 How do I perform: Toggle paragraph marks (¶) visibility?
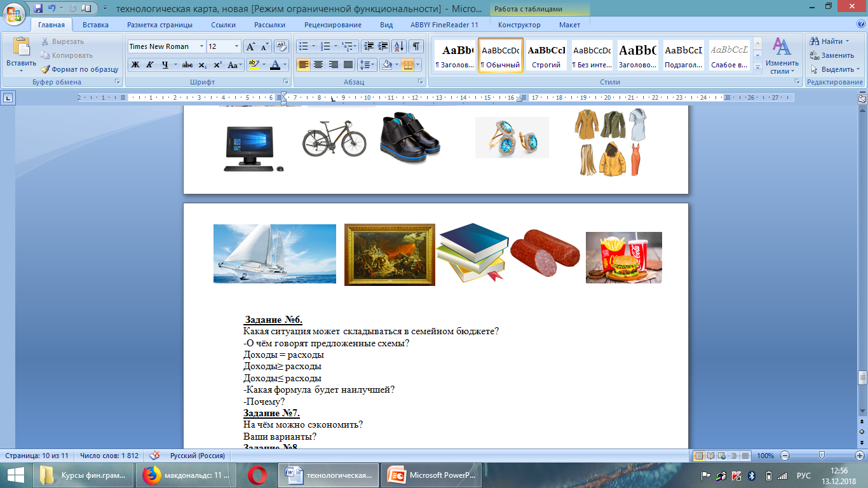[416, 46]
